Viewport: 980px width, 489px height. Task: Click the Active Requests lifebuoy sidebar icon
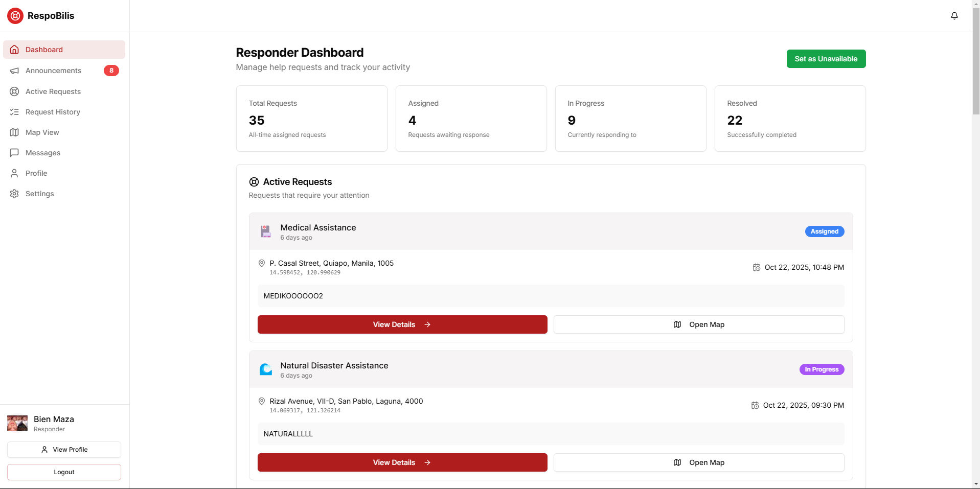14,91
